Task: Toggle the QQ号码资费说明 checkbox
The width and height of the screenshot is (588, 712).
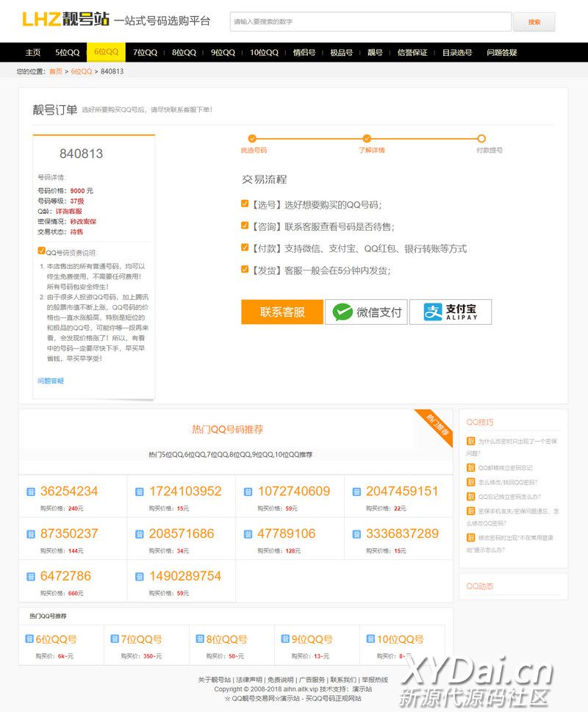Action: pyautogui.click(x=42, y=251)
